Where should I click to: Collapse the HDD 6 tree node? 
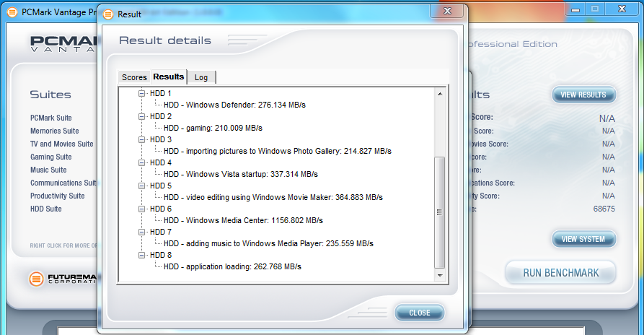coord(141,209)
